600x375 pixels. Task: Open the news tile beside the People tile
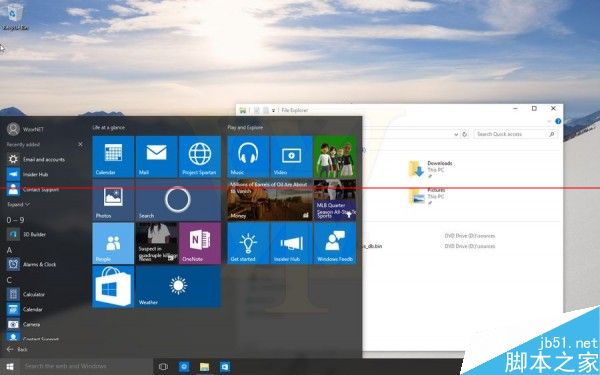(156, 243)
